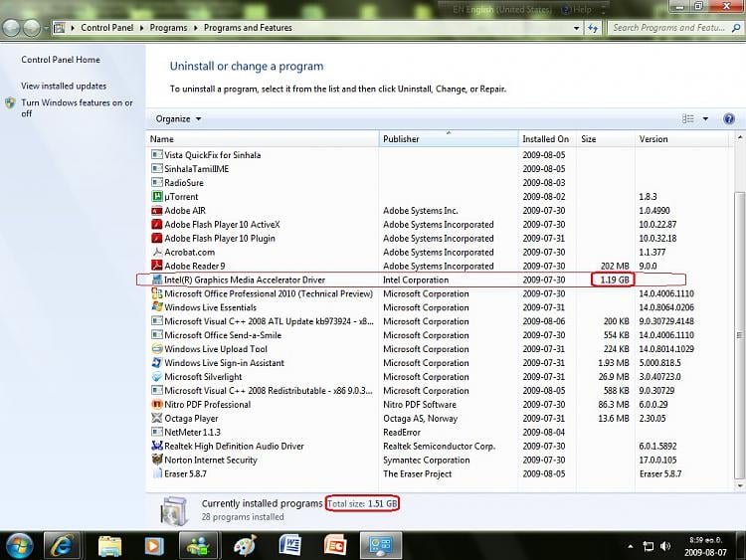Click the scrollbar down arrow
This screenshot has height=560, width=746.
tap(739, 485)
